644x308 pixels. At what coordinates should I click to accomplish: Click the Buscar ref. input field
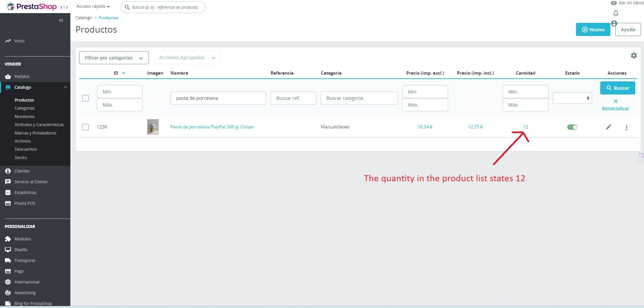(294, 98)
